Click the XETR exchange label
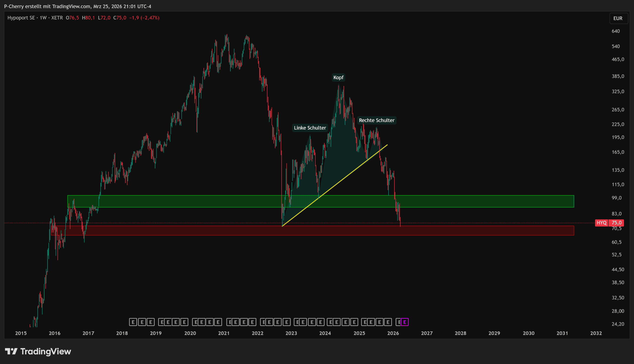The height and width of the screenshot is (364, 634). pos(57,18)
